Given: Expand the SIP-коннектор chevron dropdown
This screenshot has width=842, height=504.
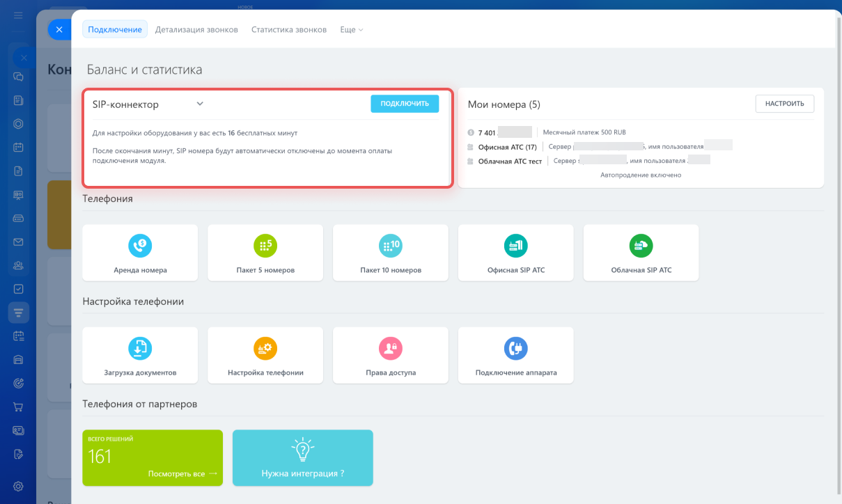Looking at the screenshot, I should (200, 104).
